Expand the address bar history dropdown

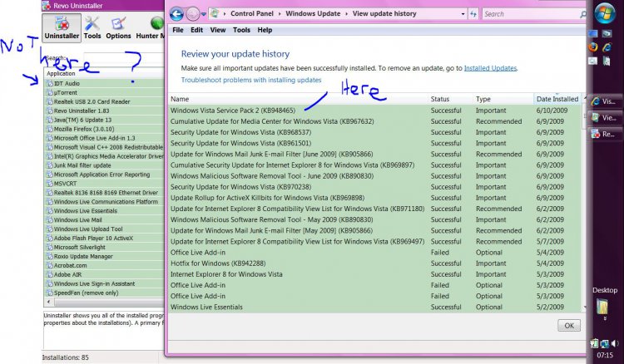[x=463, y=14]
